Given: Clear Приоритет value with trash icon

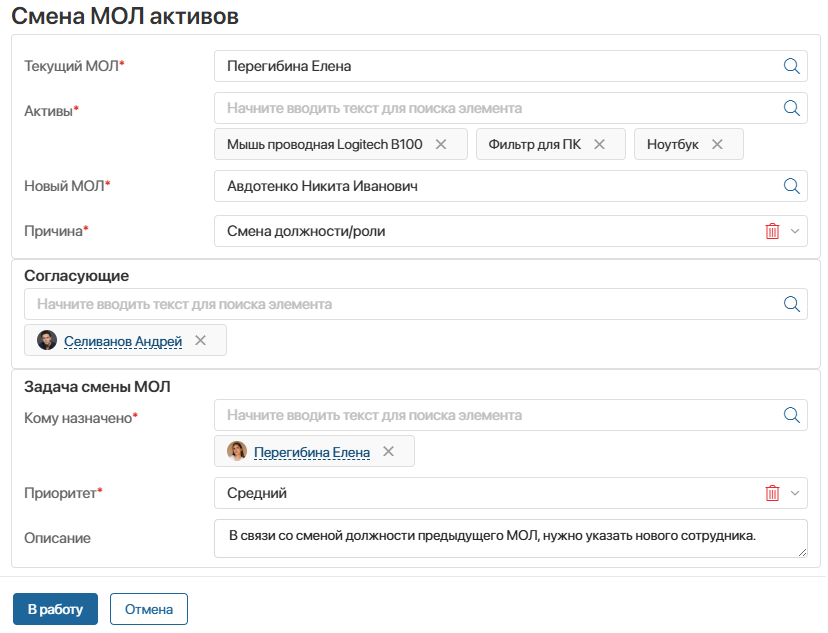Looking at the screenshot, I should click(x=772, y=493).
